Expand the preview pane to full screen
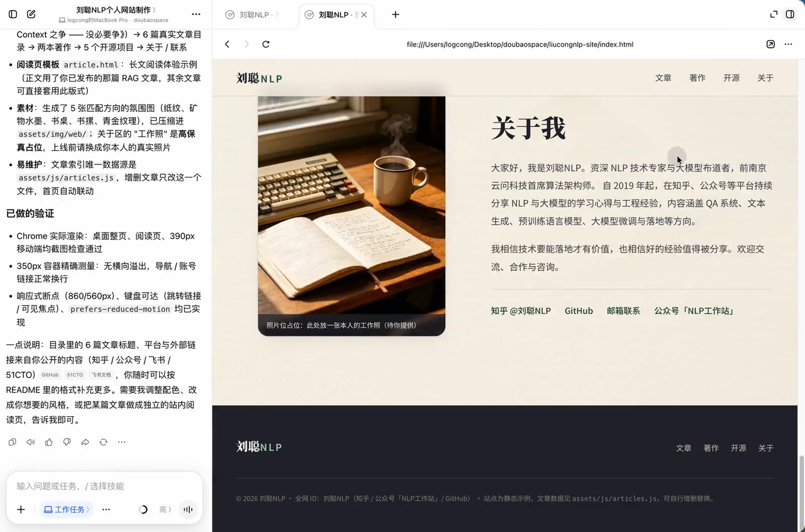805x532 pixels. pos(774,14)
